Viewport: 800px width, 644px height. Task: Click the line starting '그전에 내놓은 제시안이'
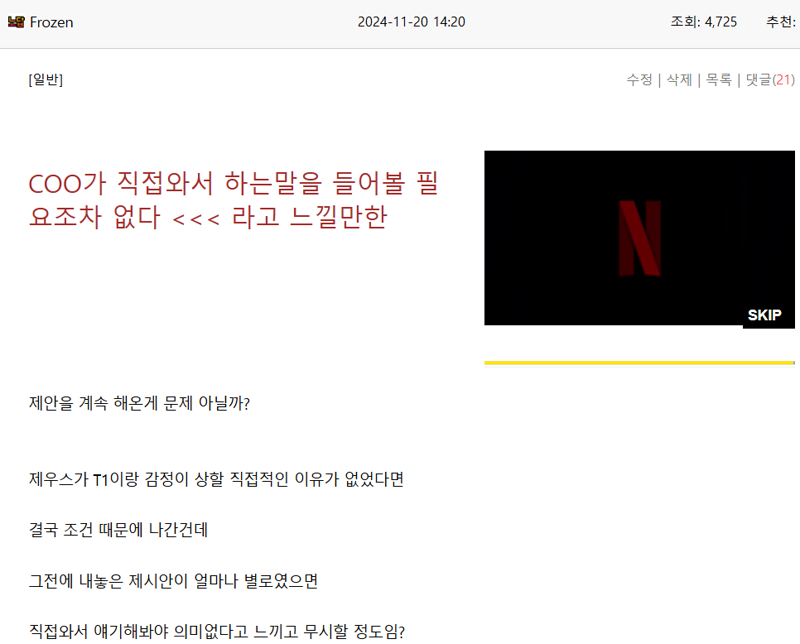point(173,581)
